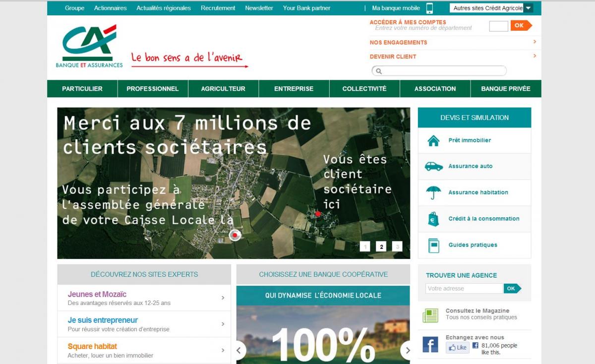Screen dimensions: 595x364
Task: Click the Votre adresse input field
Action: [x=464, y=289]
